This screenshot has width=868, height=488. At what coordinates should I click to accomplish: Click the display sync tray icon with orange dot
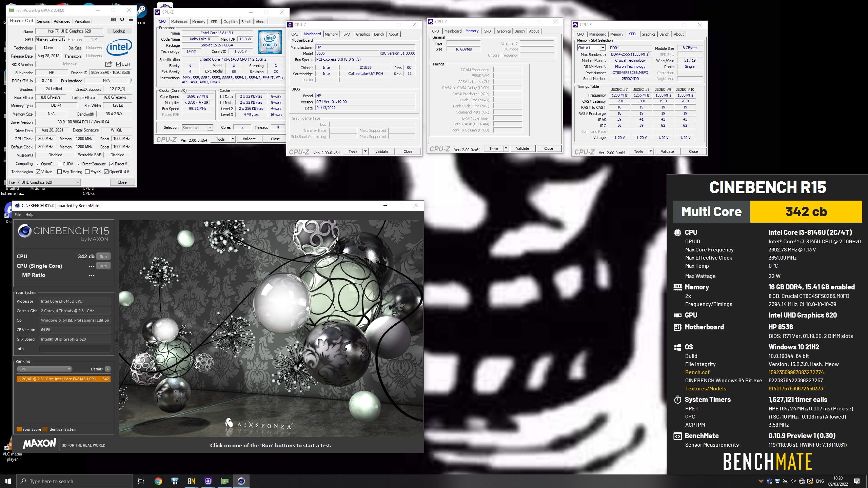point(810,481)
